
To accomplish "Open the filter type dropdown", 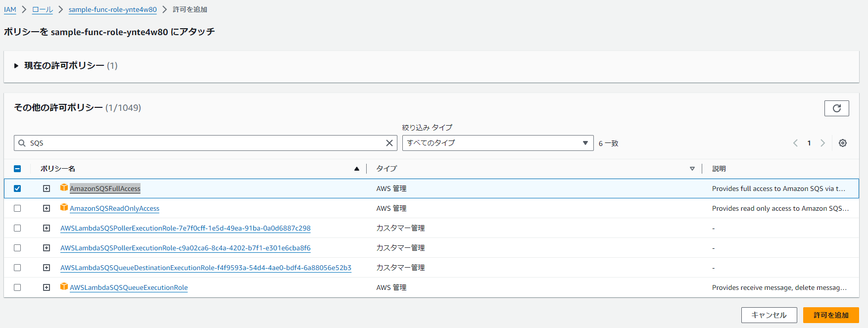I will [498, 143].
